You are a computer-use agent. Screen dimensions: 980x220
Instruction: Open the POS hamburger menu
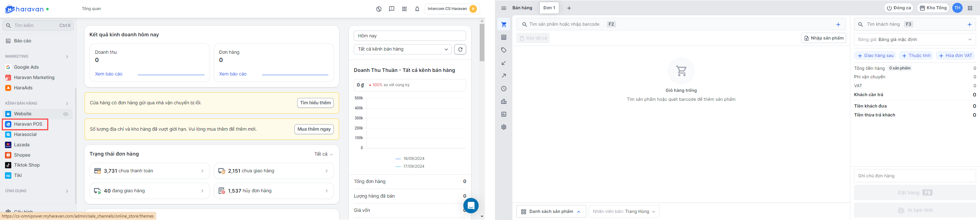pyautogui.click(x=504, y=8)
